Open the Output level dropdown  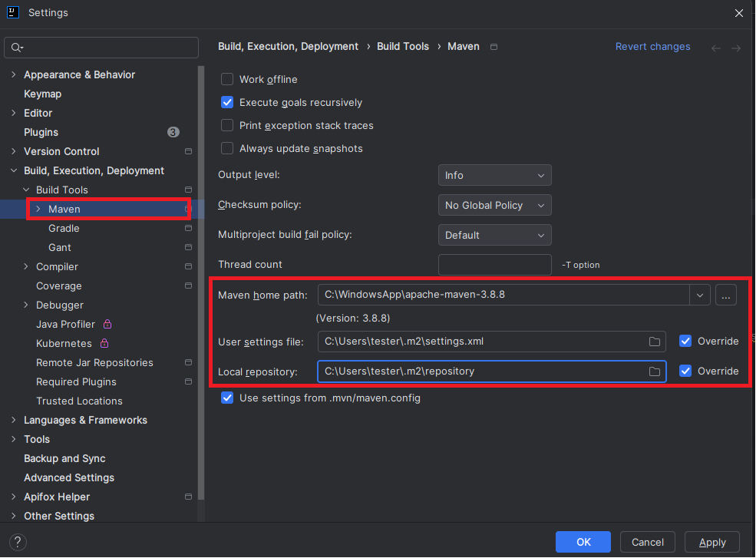tap(495, 175)
